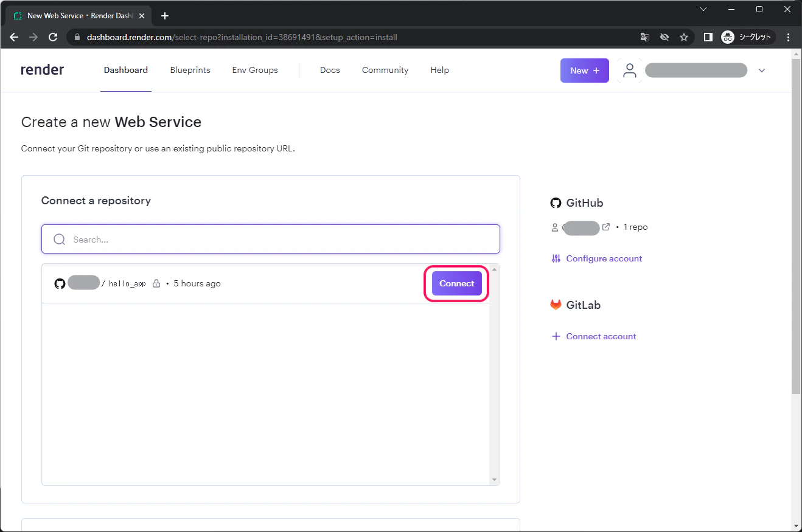The height and width of the screenshot is (532, 802).
Task: Open a new browser tab
Action: tap(165, 16)
